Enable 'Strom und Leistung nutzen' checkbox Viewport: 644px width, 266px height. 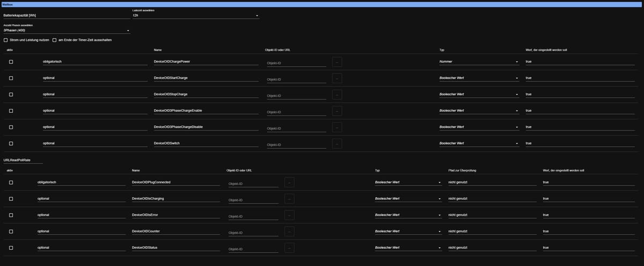coord(6,40)
